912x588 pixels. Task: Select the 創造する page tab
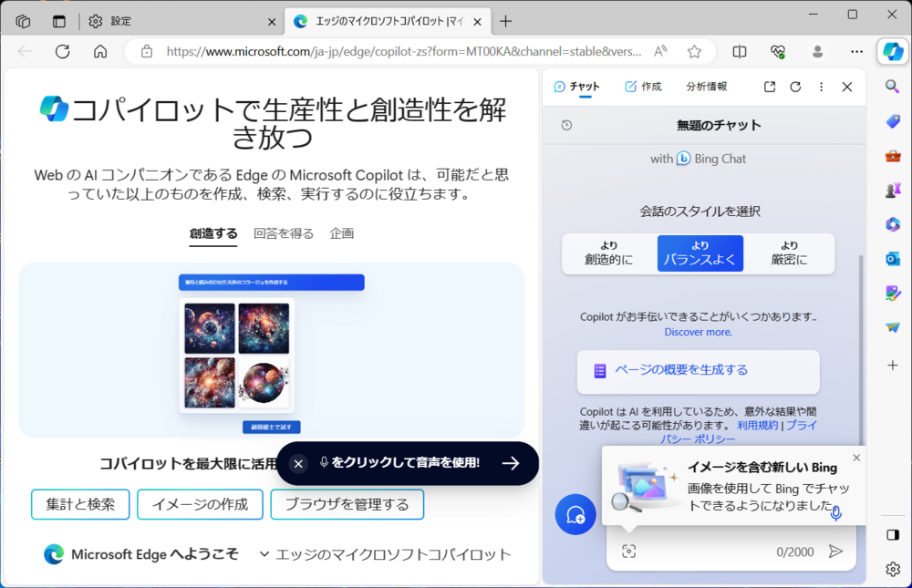tap(212, 233)
